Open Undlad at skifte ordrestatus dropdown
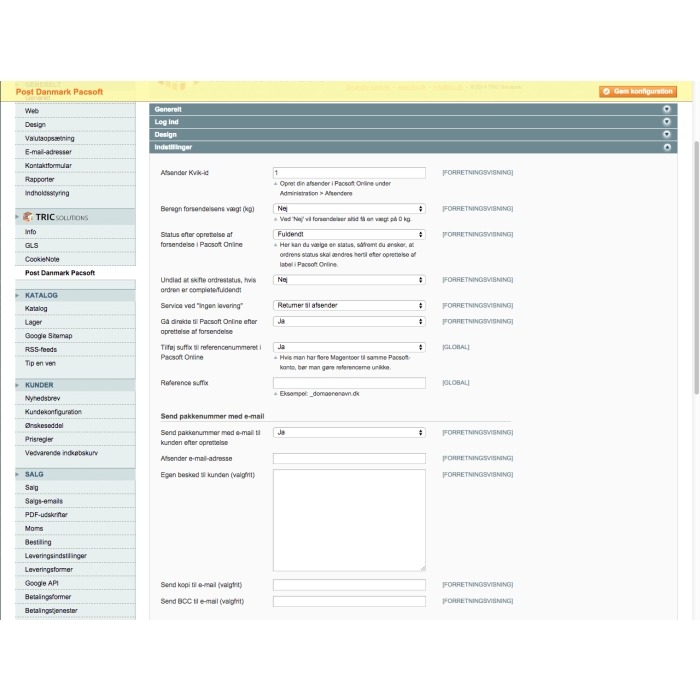The height and width of the screenshot is (700, 700). tap(349, 280)
